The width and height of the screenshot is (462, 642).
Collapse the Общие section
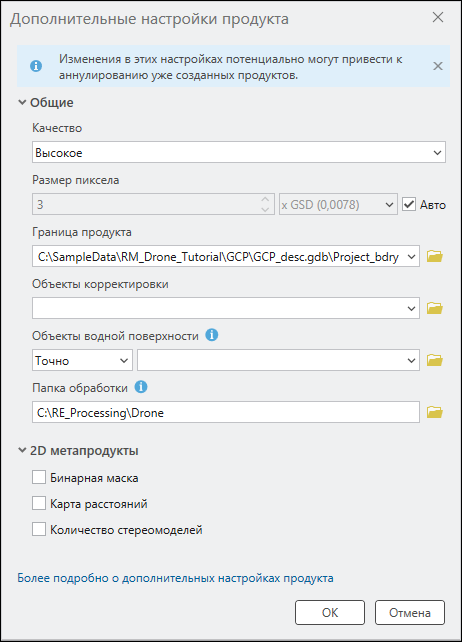[22, 102]
